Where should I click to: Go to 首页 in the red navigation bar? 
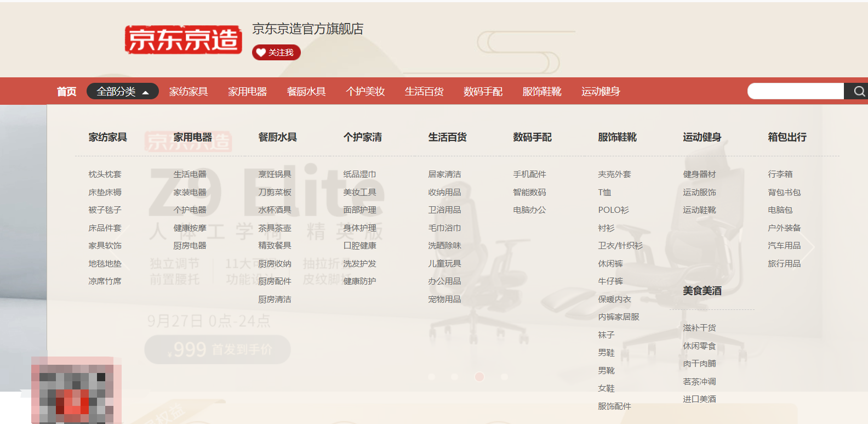coord(67,91)
